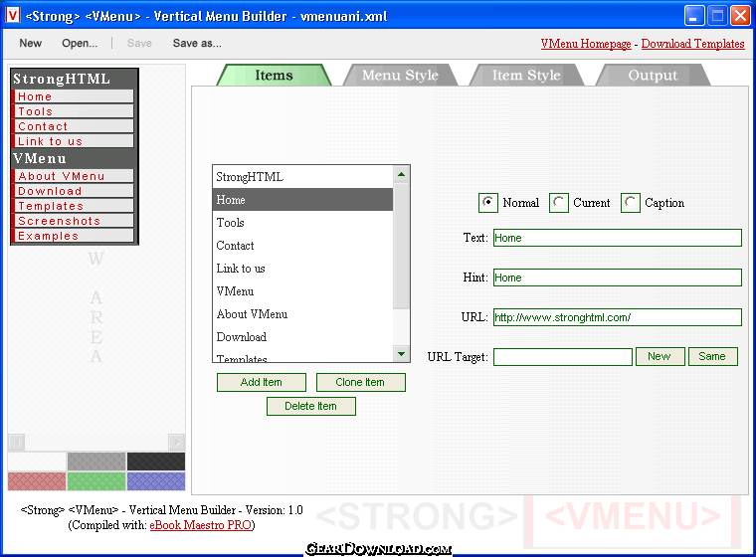Click the New toolbar item

coord(31,44)
